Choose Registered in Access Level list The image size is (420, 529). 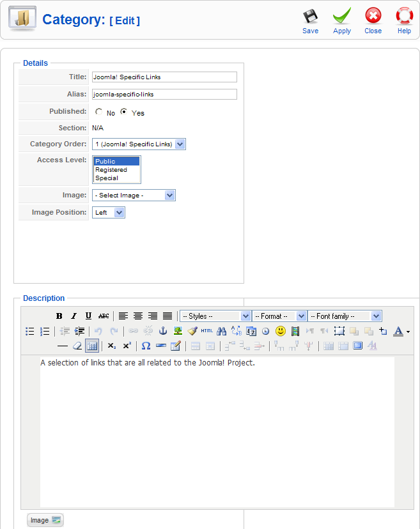[111, 170]
